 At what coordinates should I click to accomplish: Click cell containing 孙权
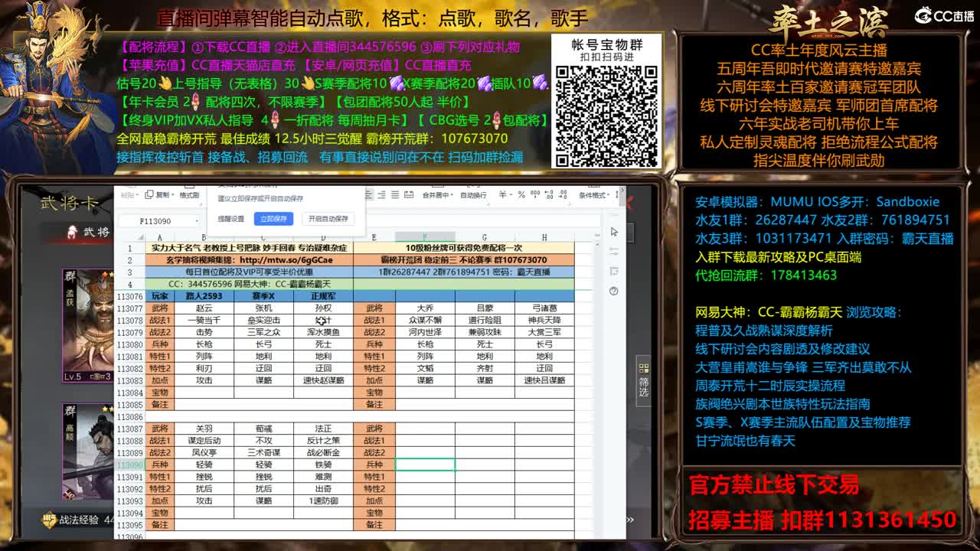click(323, 308)
